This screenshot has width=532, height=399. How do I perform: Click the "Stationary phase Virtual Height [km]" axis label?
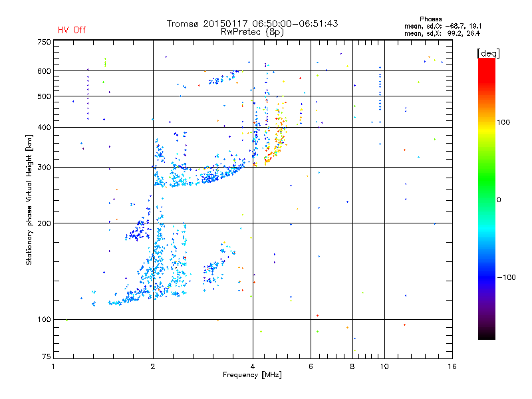tap(29, 199)
